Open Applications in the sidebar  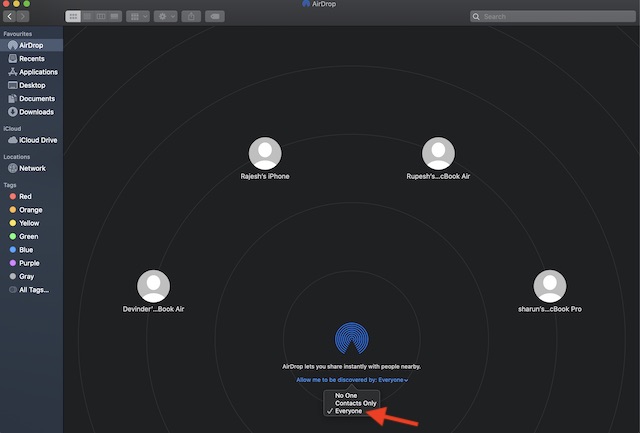coord(31,72)
